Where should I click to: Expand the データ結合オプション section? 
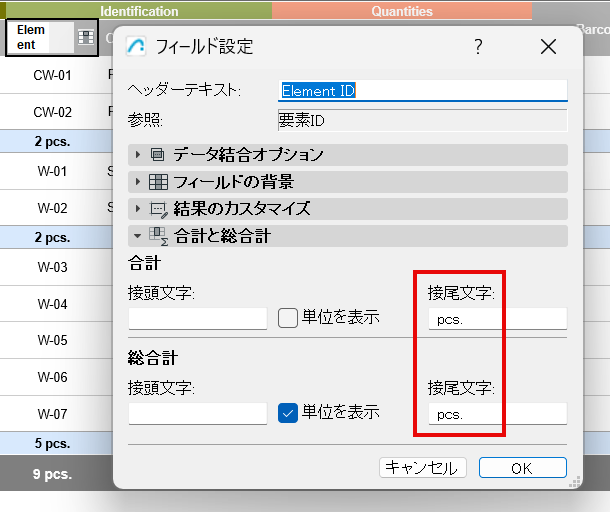click(347, 154)
